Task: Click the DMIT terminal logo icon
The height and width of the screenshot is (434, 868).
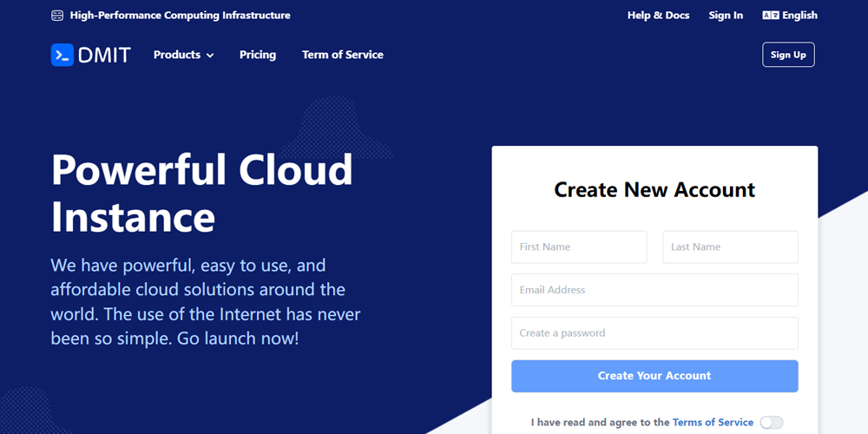Action: tap(62, 55)
